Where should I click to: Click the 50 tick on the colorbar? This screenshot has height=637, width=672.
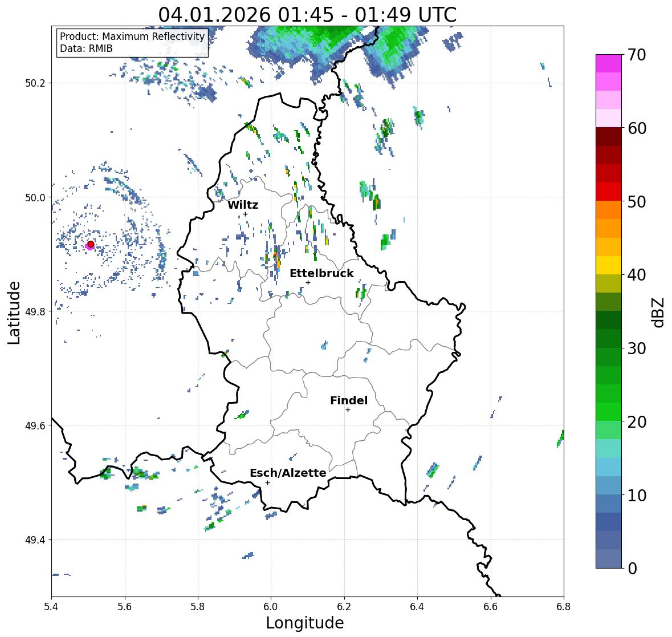point(637,201)
